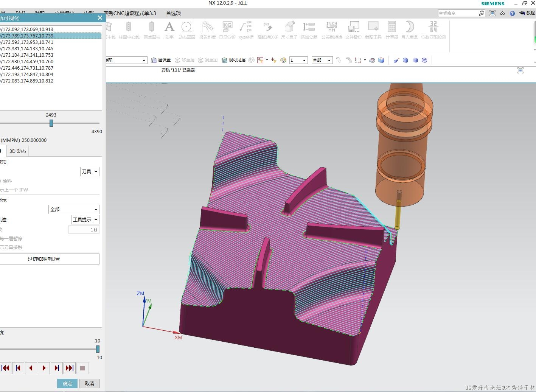Open the 报告斜度 slope report tool

point(207,30)
